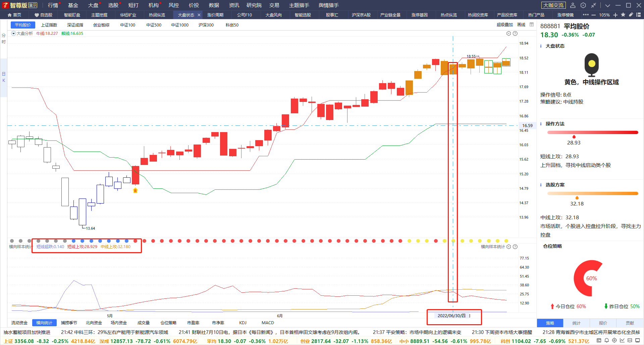Click the message bubble icon in status bar
This screenshot has height=345, width=644.
click(x=630, y=341)
